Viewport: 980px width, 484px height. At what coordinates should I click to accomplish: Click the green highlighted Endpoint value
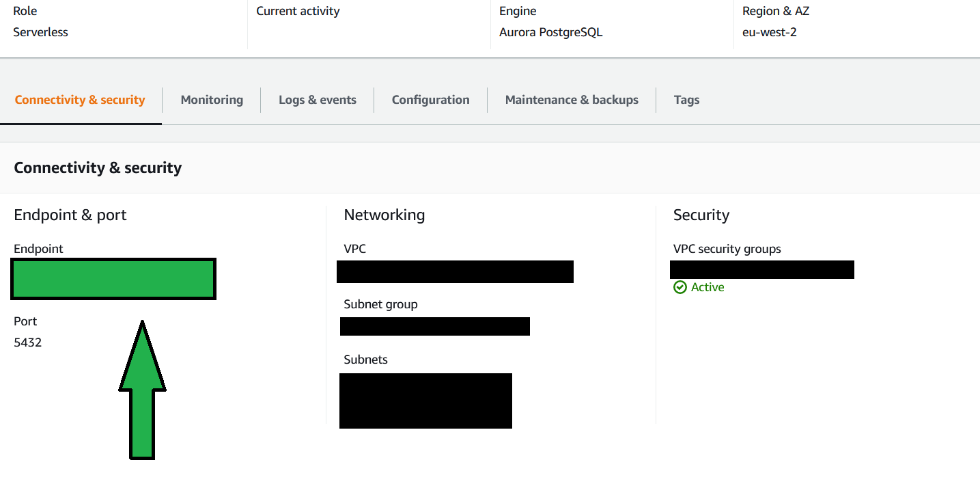tap(113, 279)
